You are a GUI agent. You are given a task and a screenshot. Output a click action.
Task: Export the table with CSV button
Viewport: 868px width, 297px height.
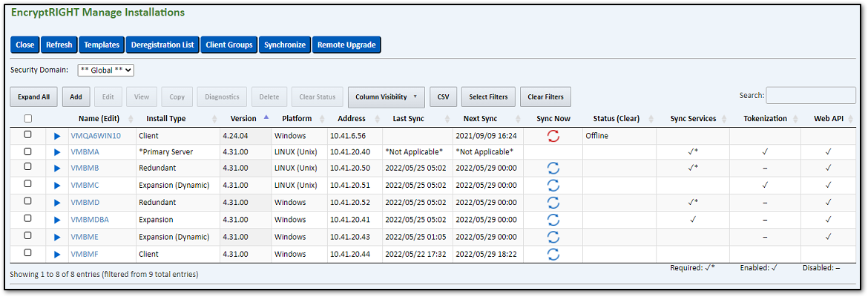click(443, 97)
